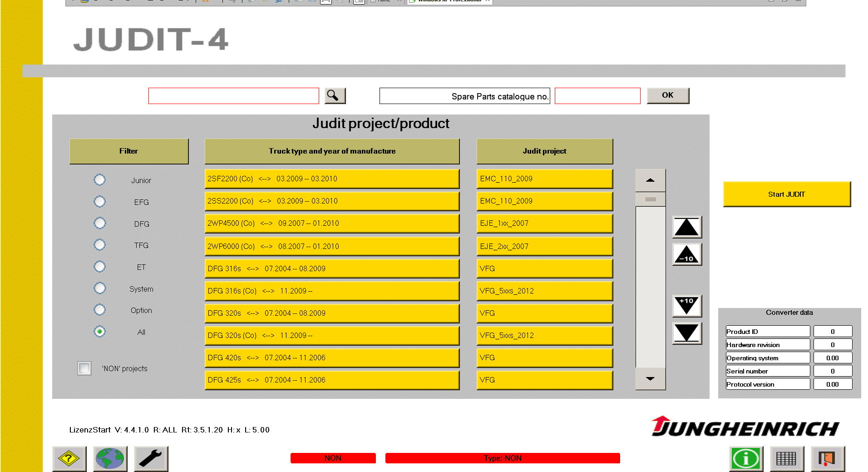This screenshot has width=868, height=472.
Task: Page down ten entries with +10 arrow
Action: tap(686, 306)
